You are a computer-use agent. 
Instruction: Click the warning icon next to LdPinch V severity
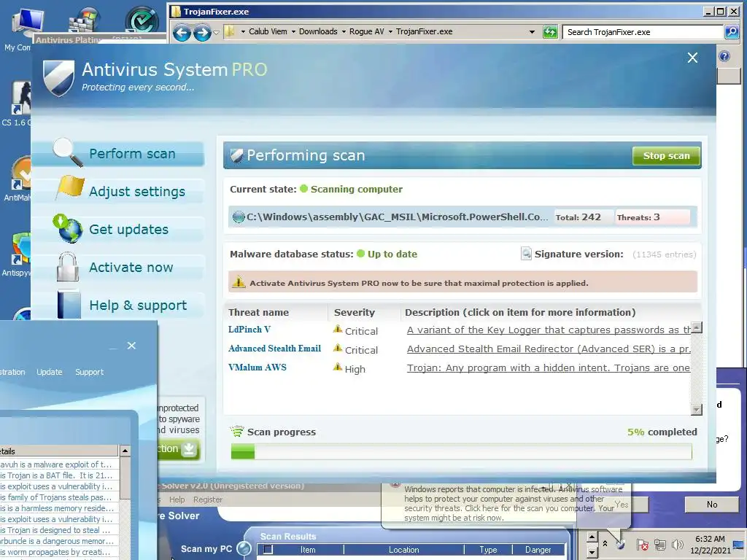[338, 329]
